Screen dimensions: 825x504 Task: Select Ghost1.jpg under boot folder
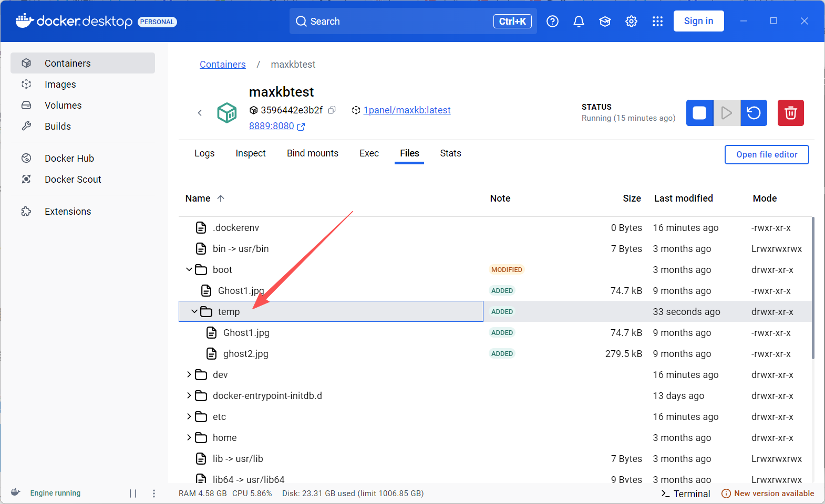[x=496, y=290]
